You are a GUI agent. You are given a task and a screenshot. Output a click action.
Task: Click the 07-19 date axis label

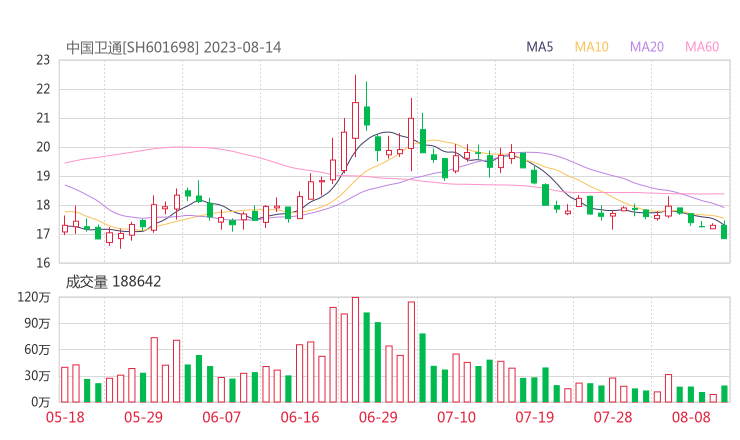[535, 417]
